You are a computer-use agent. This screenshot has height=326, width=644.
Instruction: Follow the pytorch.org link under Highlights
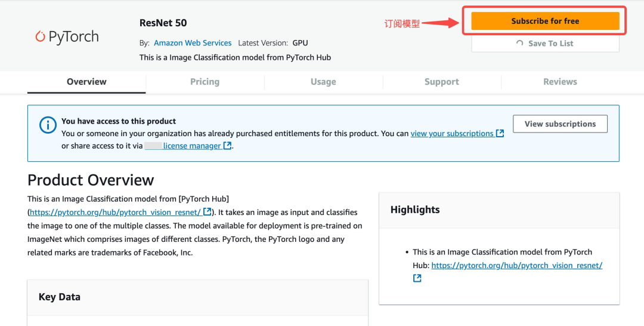point(516,265)
